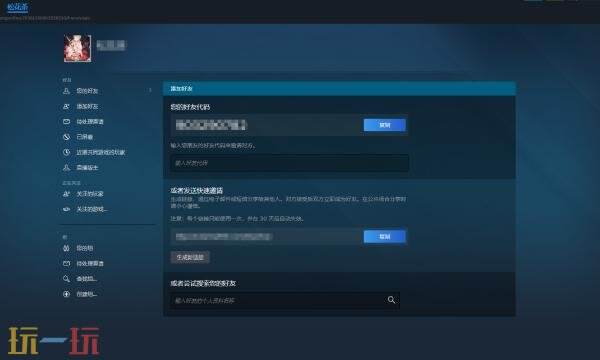Click the eye icon for followed games
This screenshot has height=360, width=600.
(66, 209)
